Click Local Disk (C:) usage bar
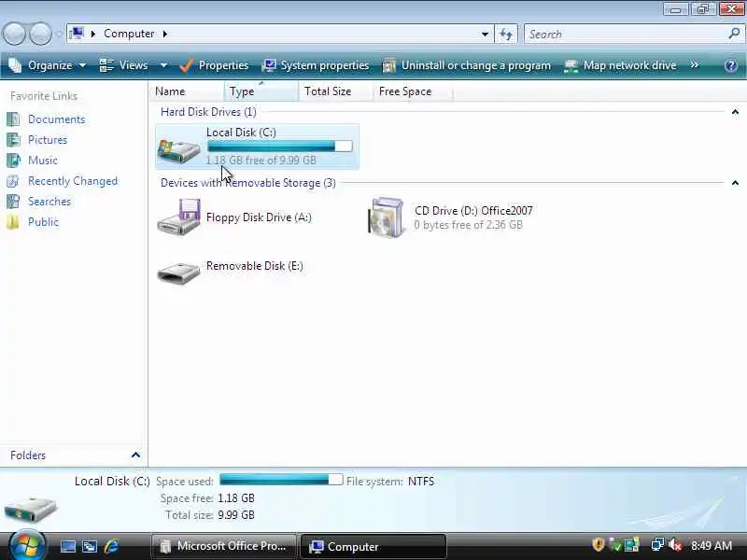Image resolution: width=747 pixels, height=560 pixels. point(280,147)
